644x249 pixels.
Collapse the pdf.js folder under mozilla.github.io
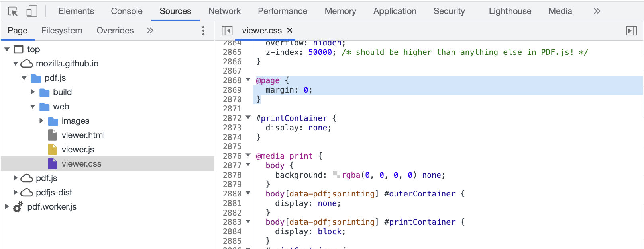(x=24, y=78)
